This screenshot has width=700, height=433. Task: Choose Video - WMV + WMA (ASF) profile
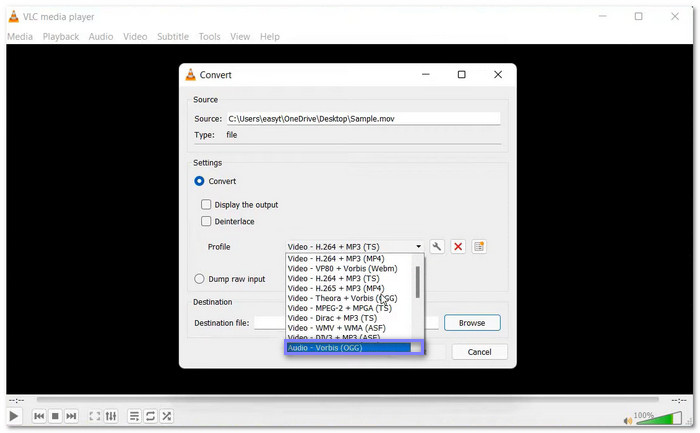tap(348, 328)
